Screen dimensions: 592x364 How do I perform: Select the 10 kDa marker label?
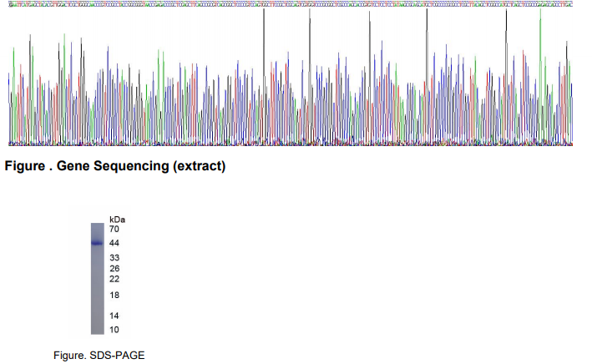tap(115, 330)
